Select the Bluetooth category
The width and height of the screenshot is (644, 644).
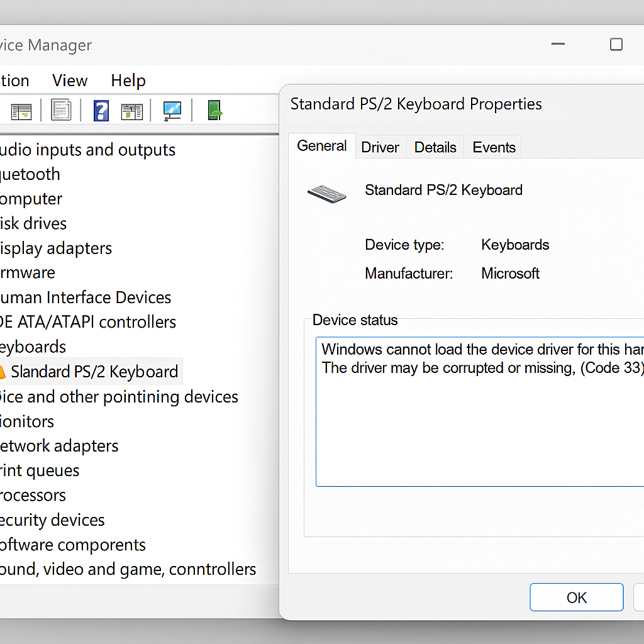(x=30, y=175)
